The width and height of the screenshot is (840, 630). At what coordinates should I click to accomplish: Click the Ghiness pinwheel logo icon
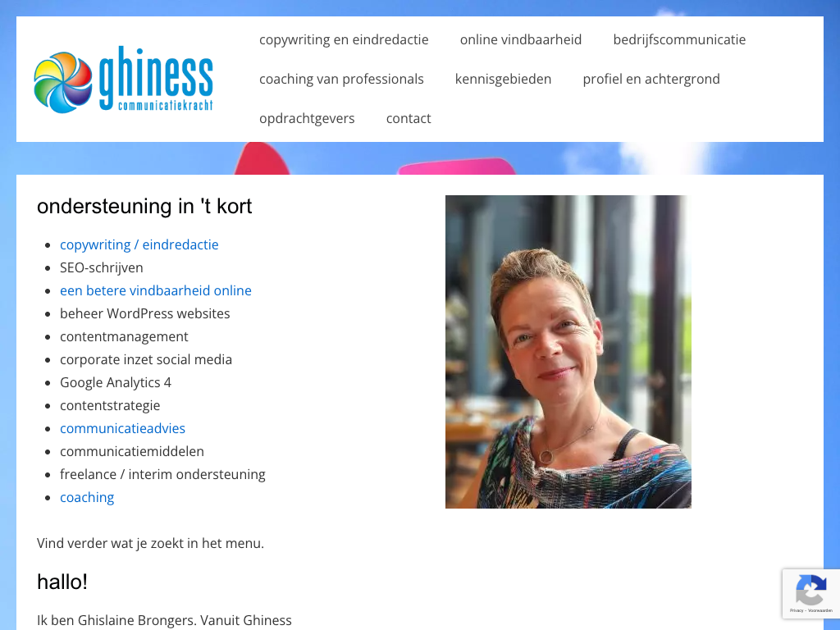coord(63,82)
